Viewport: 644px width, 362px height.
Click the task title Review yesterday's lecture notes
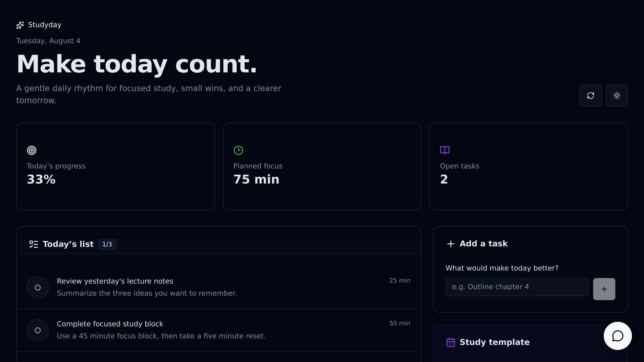point(115,281)
